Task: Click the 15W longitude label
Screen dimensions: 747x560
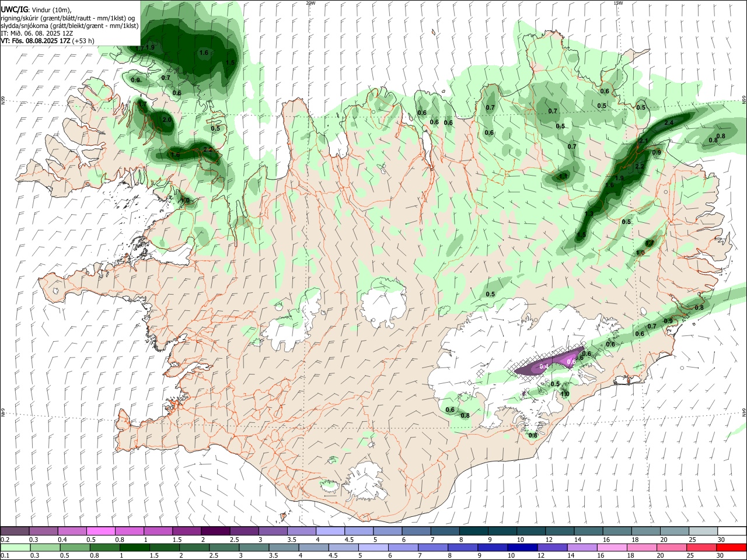Action: tap(618, 3)
